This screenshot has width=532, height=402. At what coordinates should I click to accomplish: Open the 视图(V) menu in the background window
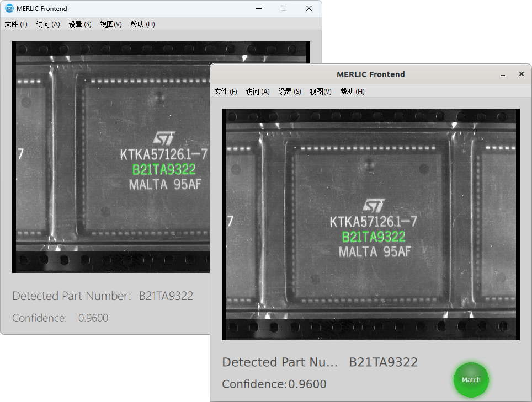click(111, 24)
